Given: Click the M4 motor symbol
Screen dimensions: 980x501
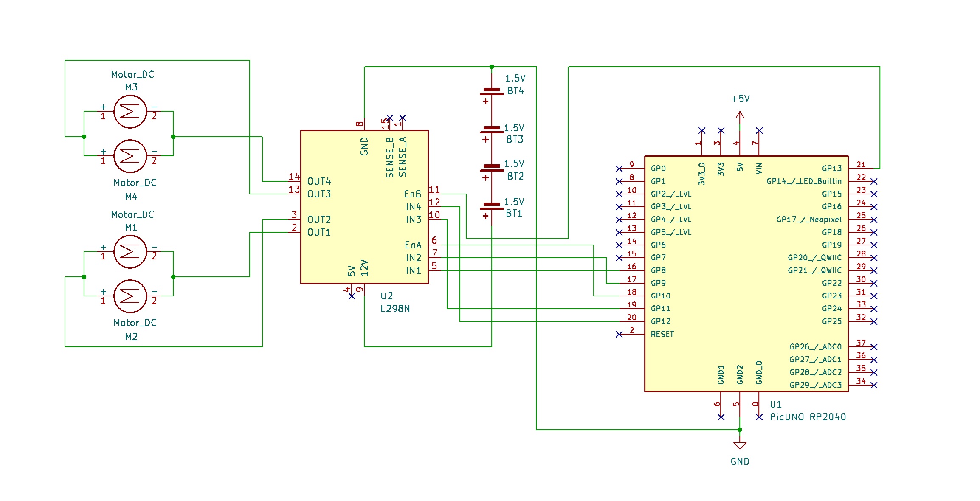Looking at the screenshot, I should (x=130, y=156).
